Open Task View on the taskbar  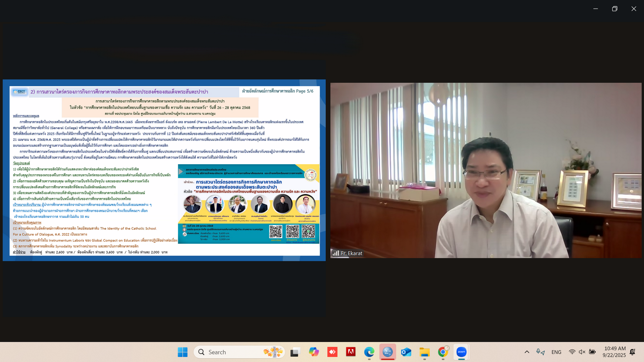pyautogui.click(x=295, y=352)
